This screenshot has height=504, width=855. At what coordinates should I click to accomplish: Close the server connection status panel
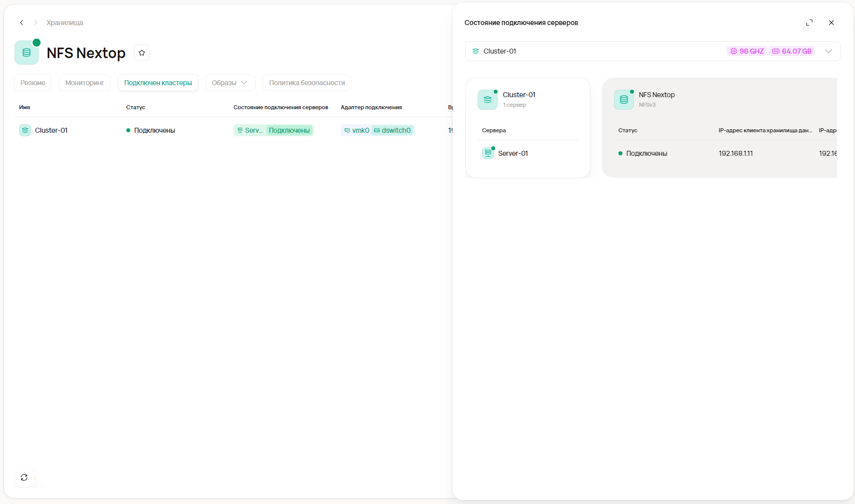(831, 23)
